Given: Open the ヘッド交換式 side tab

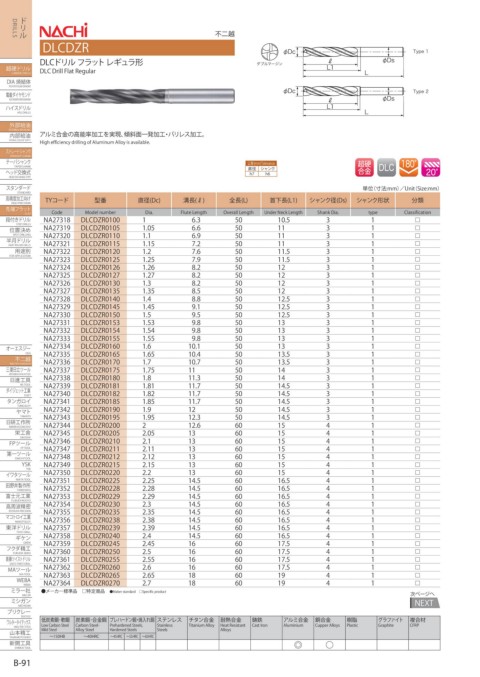Looking at the screenshot, I should [x=16, y=174].
